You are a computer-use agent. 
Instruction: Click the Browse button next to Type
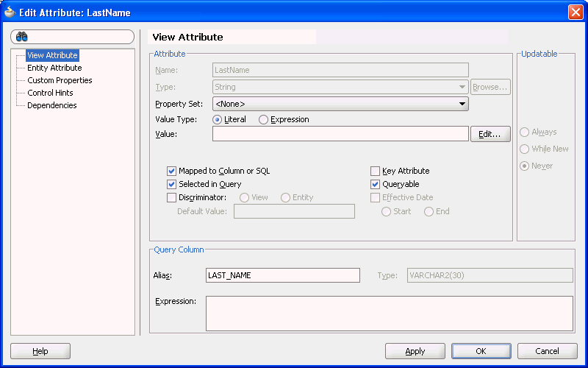click(490, 87)
